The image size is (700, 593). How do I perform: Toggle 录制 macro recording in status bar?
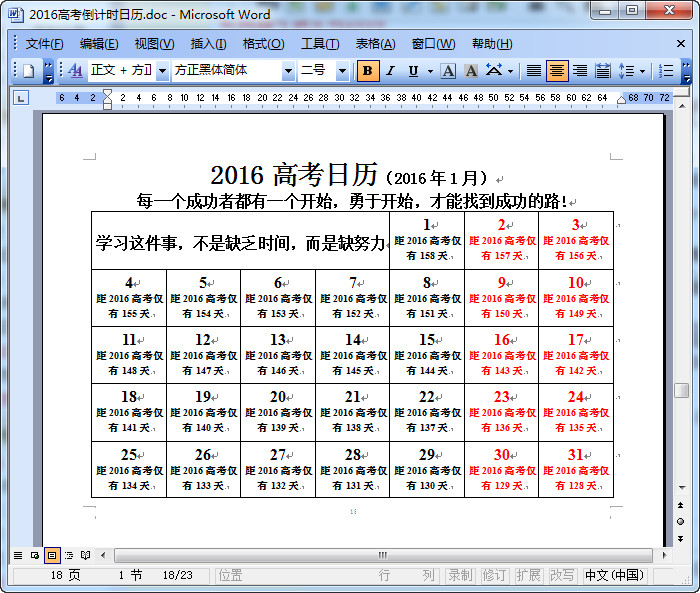461,575
